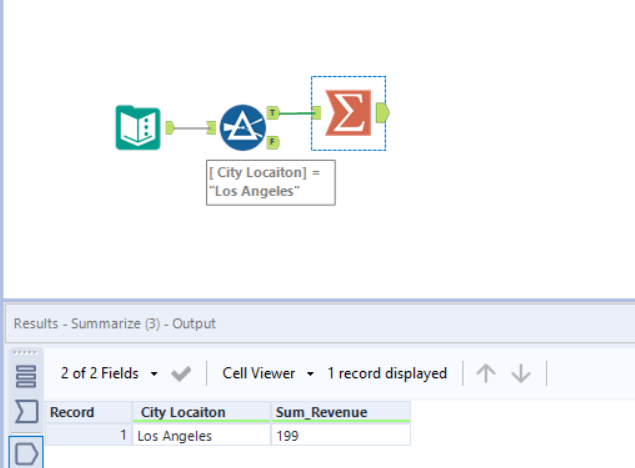Expand the '2 of 2 Fields' dropdown
This screenshot has height=468, width=635.
109,373
